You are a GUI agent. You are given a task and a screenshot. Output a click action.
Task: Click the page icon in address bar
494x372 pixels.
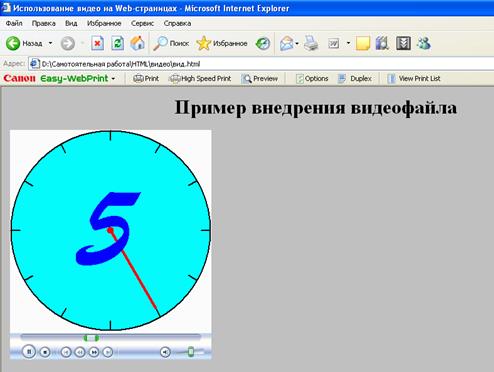click(x=34, y=64)
